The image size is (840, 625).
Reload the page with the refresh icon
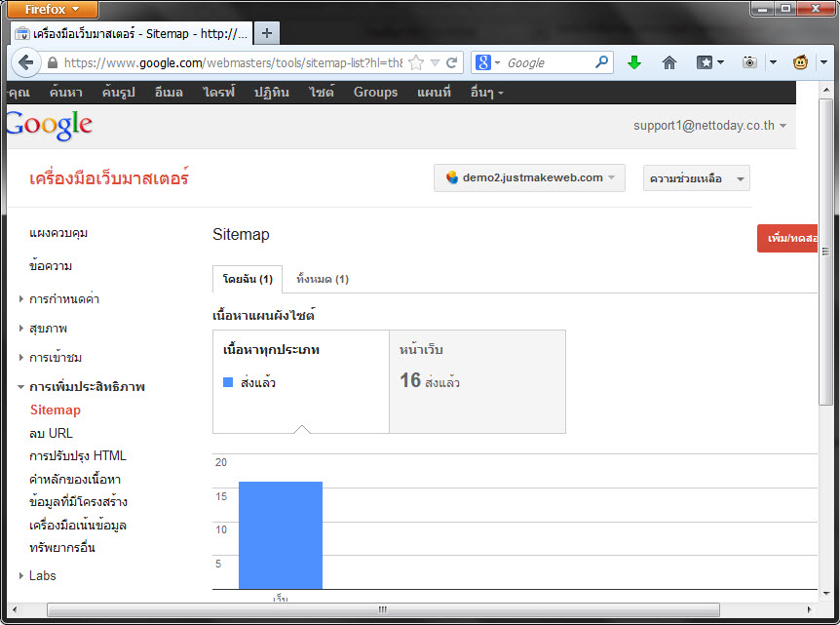click(451, 62)
